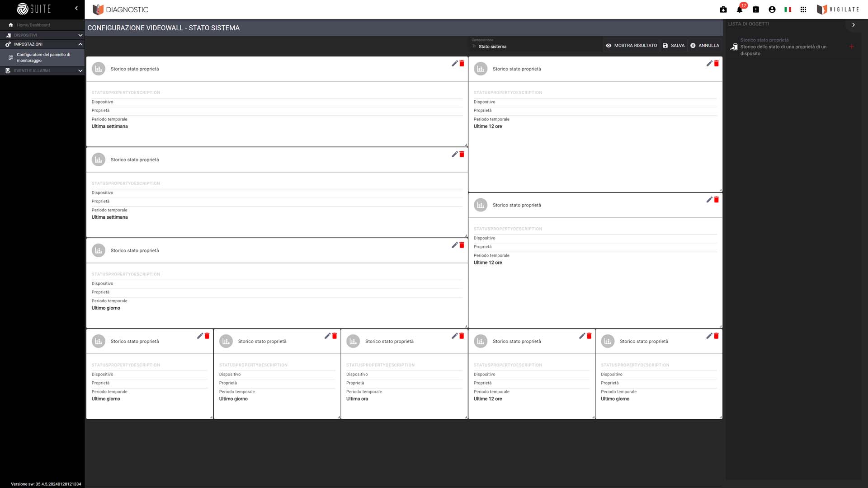Click the Annulla button
Viewport: 868px width, 488px height.
pos(705,46)
